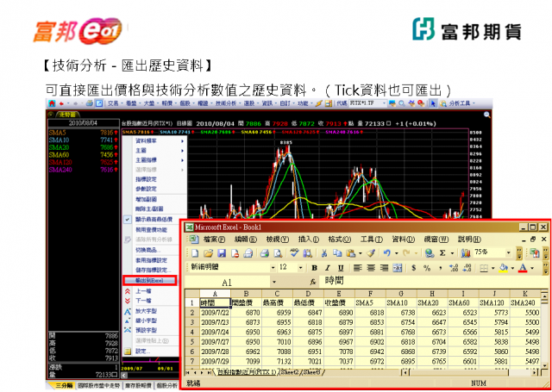Switch to the 走勢圖 chart tab
Image resolution: width=552 pixels, height=392 pixels.
tap(68, 115)
